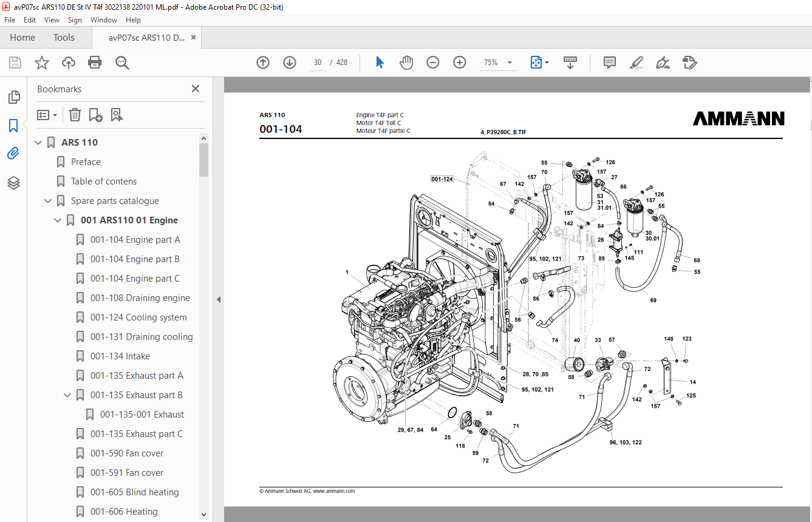812x522 pixels.
Task: Click the page number input field
Action: pyautogui.click(x=318, y=63)
